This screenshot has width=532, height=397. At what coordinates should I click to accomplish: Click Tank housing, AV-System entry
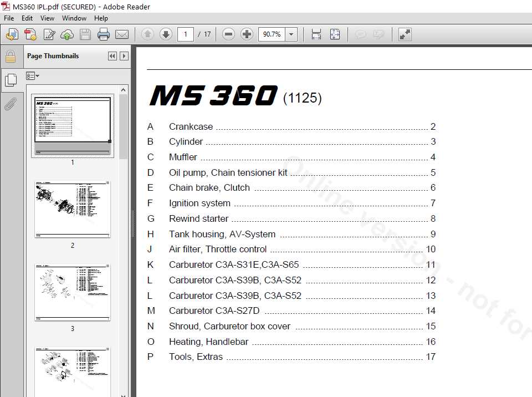[291, 234]
